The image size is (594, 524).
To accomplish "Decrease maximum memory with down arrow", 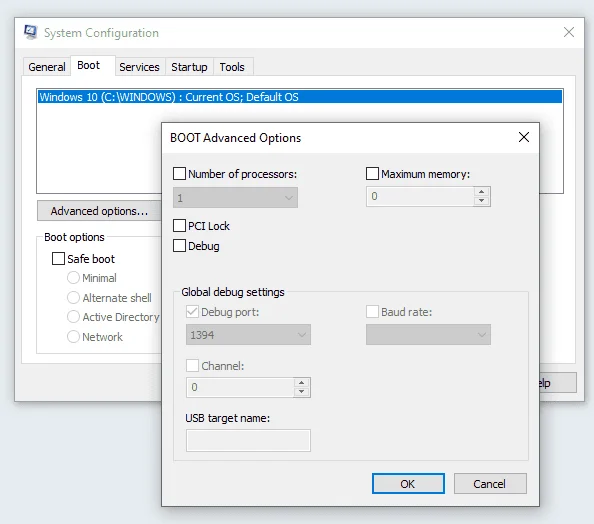I will click(x=481, y=201).
